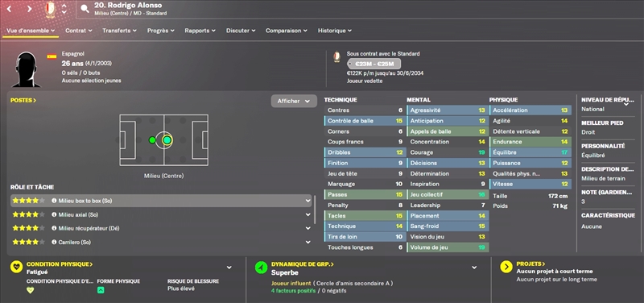
Task: Click the Standard club crest in header
Action: 49,9
